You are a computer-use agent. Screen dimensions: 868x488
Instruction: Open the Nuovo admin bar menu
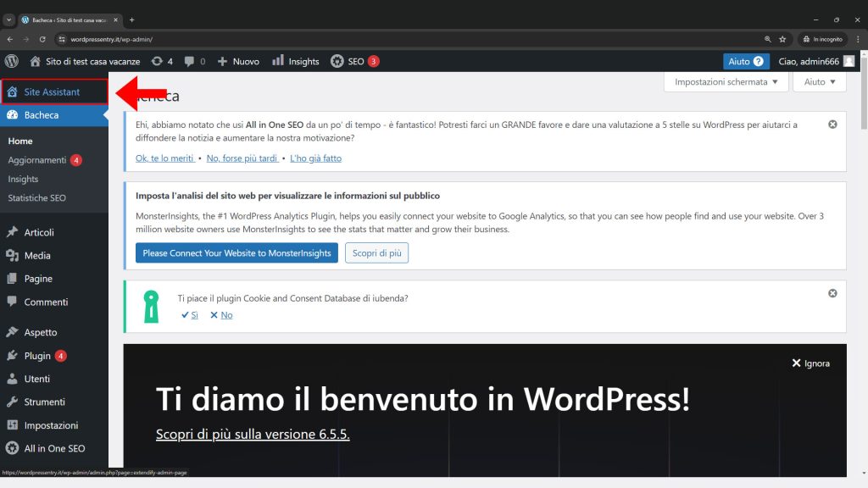[x=238, y=61]
